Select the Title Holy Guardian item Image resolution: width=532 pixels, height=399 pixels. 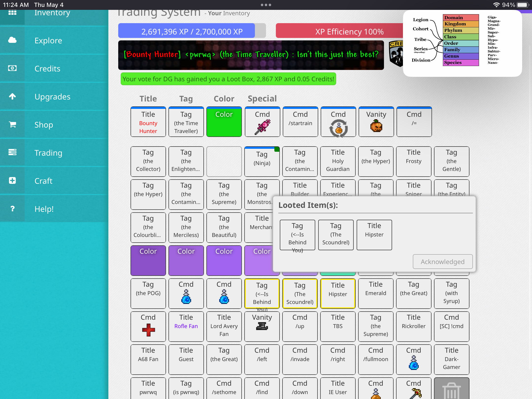click(x=338, y=162)
